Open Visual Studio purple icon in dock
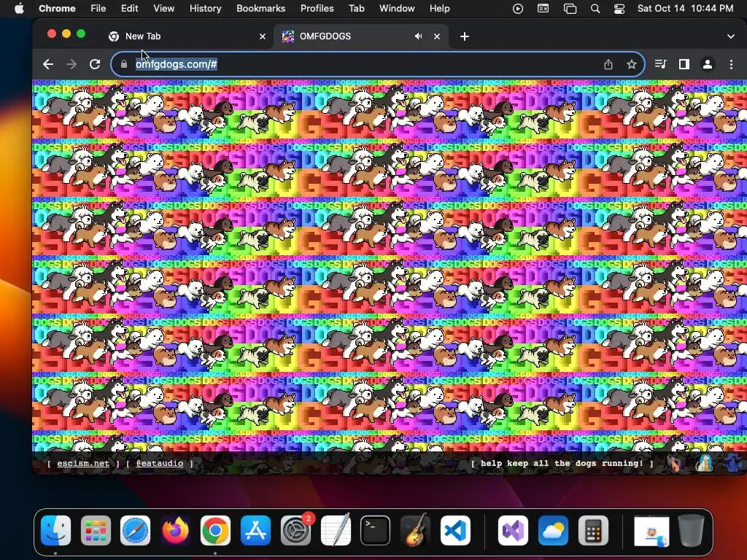The height and width of the screenshot is (560, 747). 513,531
